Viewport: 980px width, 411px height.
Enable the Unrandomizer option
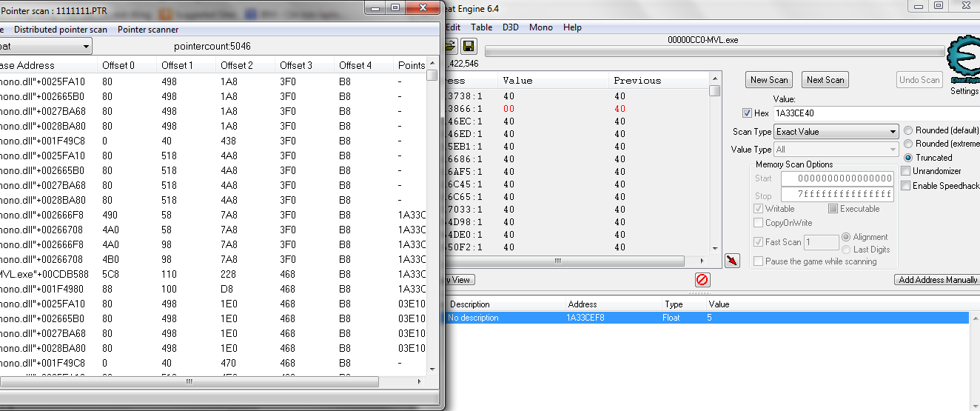(x=906, y=171)
